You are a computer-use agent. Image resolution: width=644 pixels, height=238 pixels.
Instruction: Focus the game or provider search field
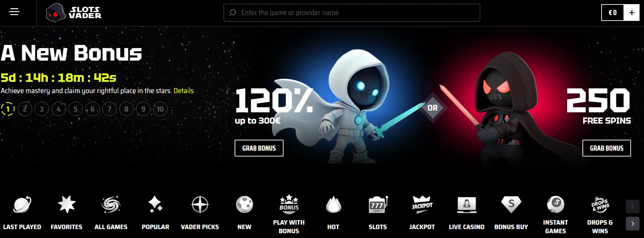pyautogui.click(x=352, y=13)
